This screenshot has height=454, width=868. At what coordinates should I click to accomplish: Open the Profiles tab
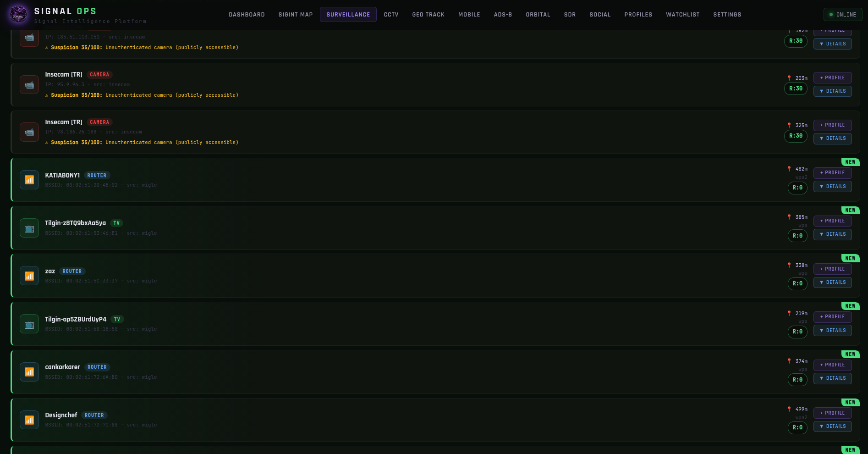638,15
